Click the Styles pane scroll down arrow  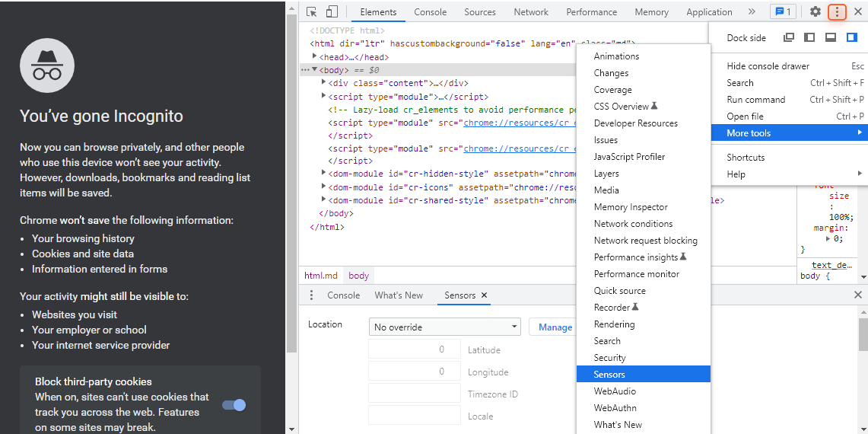click(x=863, y=276)
